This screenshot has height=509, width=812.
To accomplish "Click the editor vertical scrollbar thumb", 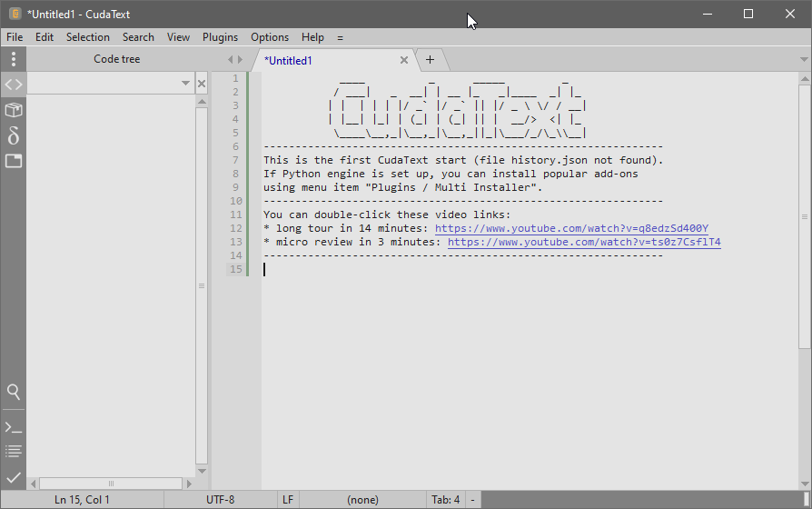I will [804, 216].
